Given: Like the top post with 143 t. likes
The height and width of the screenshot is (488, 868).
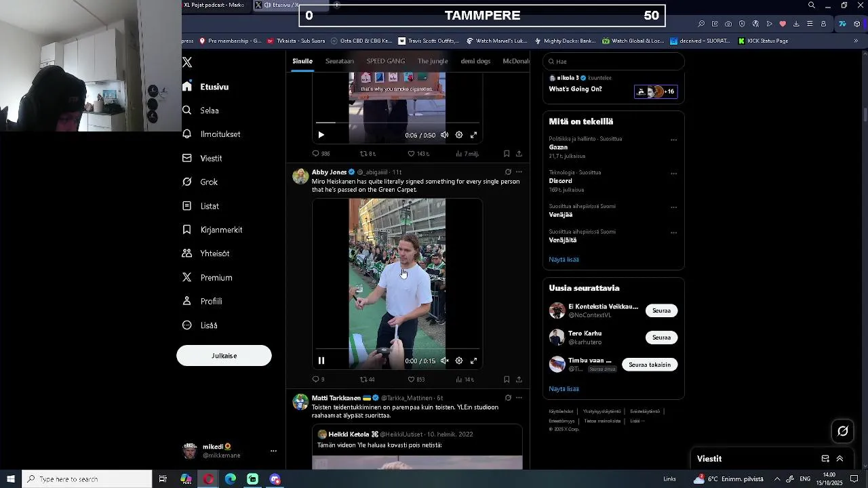Looking at the screenshot, I should (419, 154).
